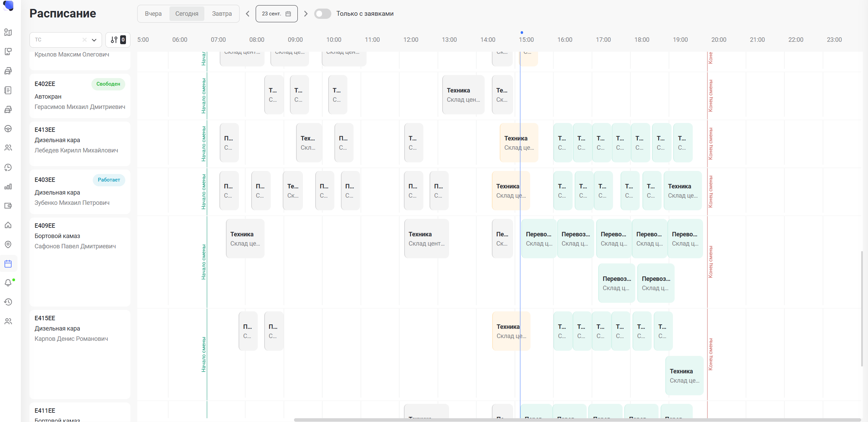The height and width of the screenshot is (422, 868).
Task: Open E415EE green Техника task on second row
Action: click(x=685, y=376)
